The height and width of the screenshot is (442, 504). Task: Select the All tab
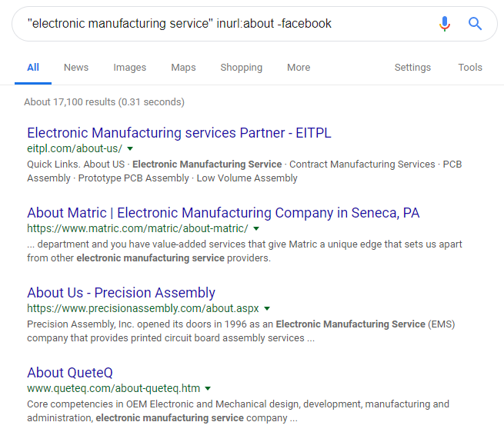tap(33, 68)
